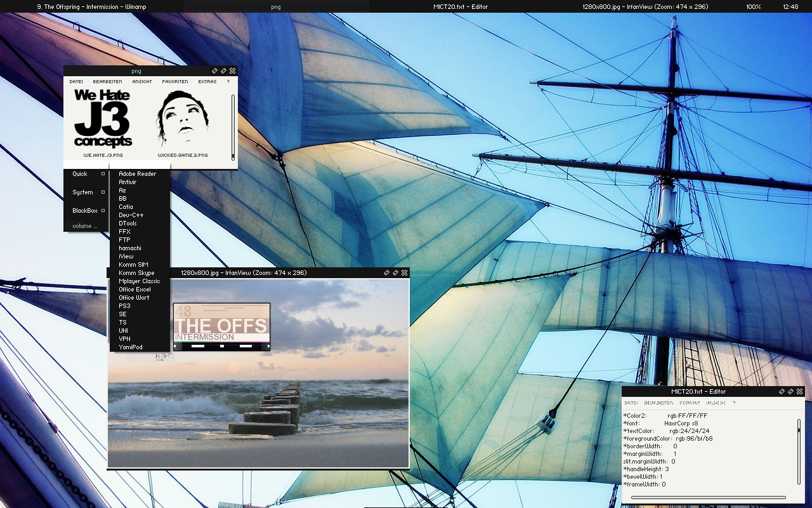
Task: Open the Datei menu in the png window
Action: click(76, 81)
